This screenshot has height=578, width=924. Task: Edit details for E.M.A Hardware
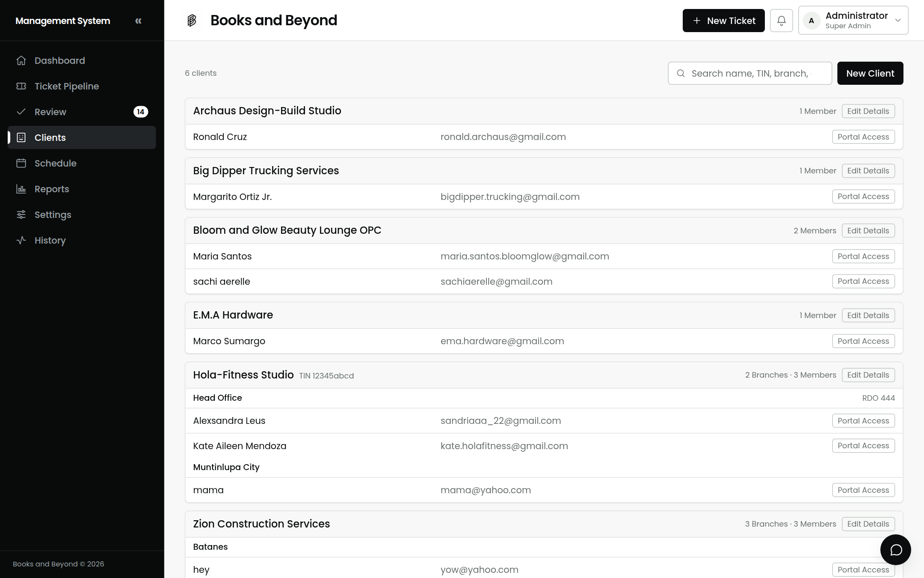click(868, 316)
